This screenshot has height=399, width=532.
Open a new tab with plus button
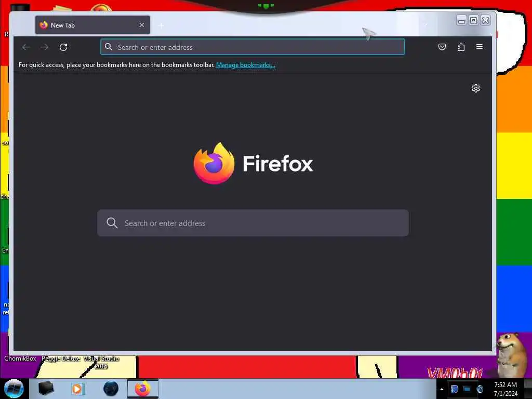pos(162,25)
